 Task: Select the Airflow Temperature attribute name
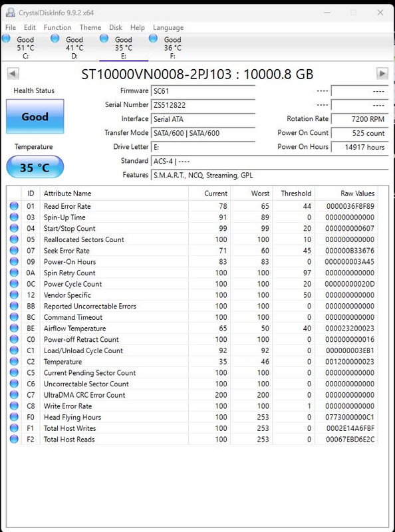pyautogui.click(x=74, y=329)
